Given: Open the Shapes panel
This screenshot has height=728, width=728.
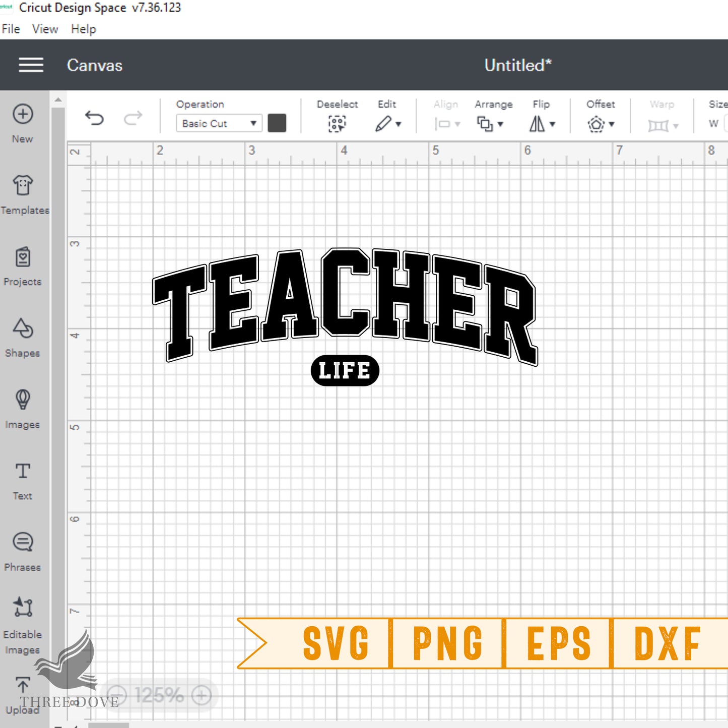Looking at the screenshot, I should pos(23,338).
